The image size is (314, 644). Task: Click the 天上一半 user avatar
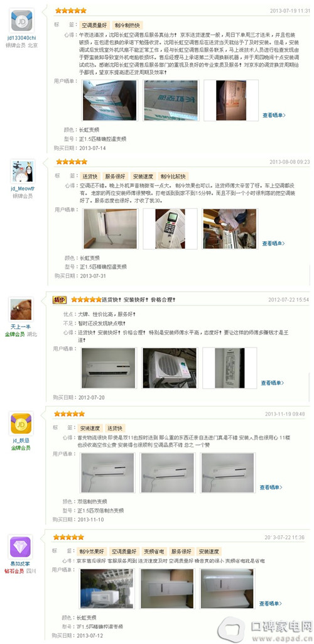(21, 310)
